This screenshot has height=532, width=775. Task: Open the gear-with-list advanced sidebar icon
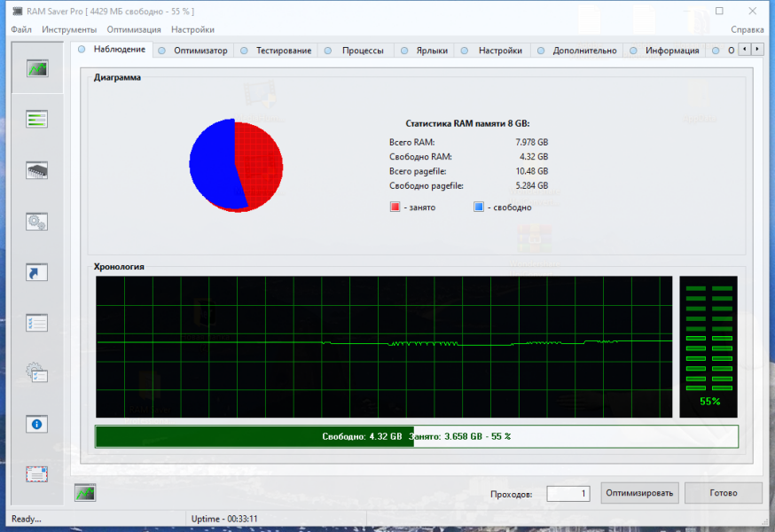pyautogui.click(x=37, y=372)
